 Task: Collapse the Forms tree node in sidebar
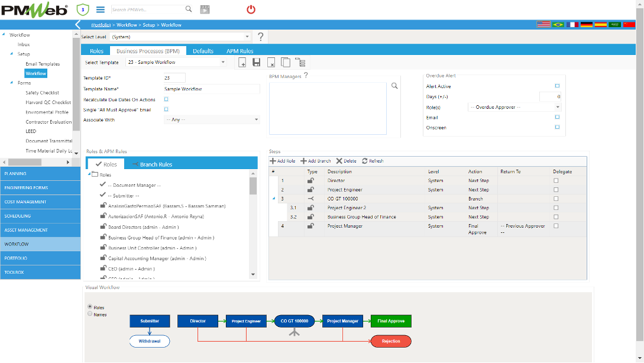pos(11,83)
